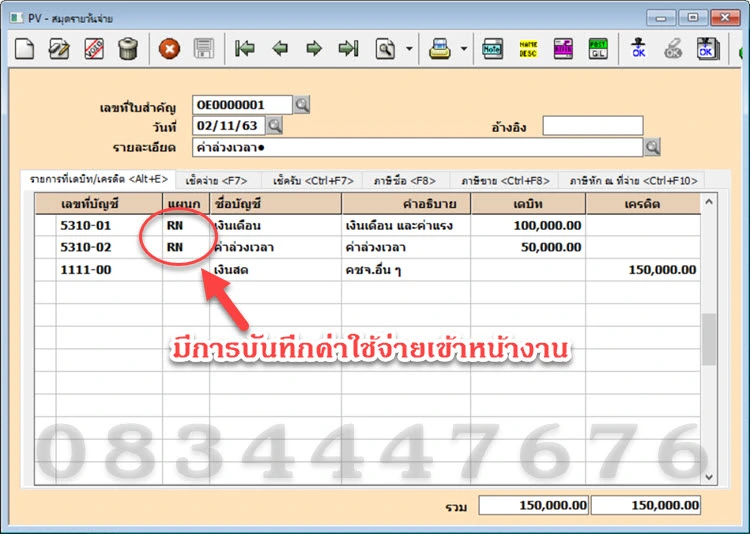Go to the next record arrow
750x534 pixels.
[314, 48]
